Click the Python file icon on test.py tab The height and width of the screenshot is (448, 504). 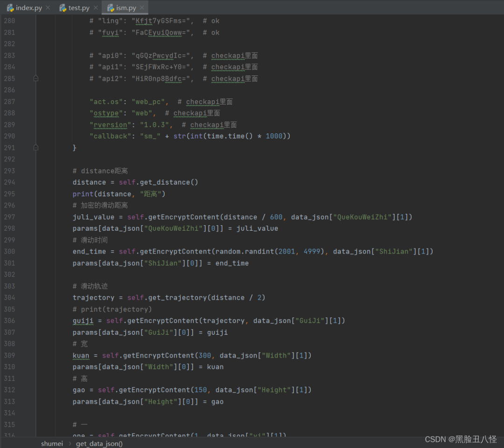pos(63,8)
